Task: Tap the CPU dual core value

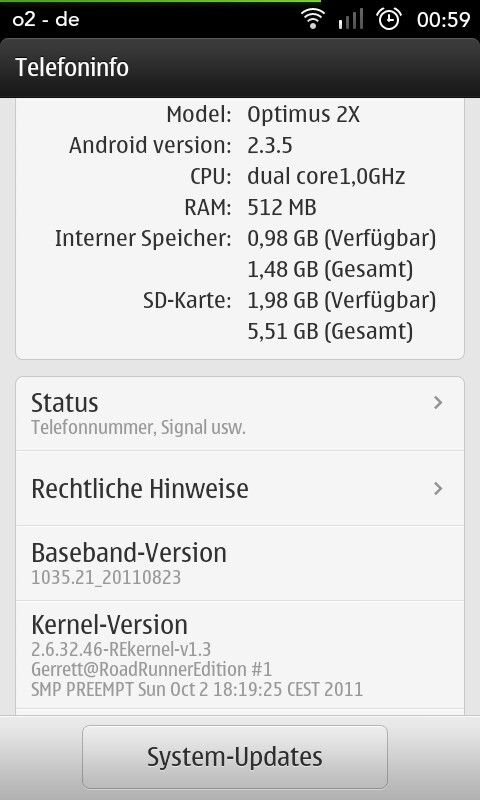Action: 326,177
